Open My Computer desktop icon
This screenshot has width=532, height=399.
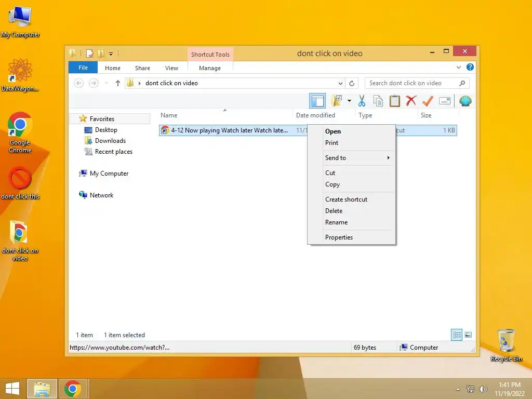pos(20,22)
